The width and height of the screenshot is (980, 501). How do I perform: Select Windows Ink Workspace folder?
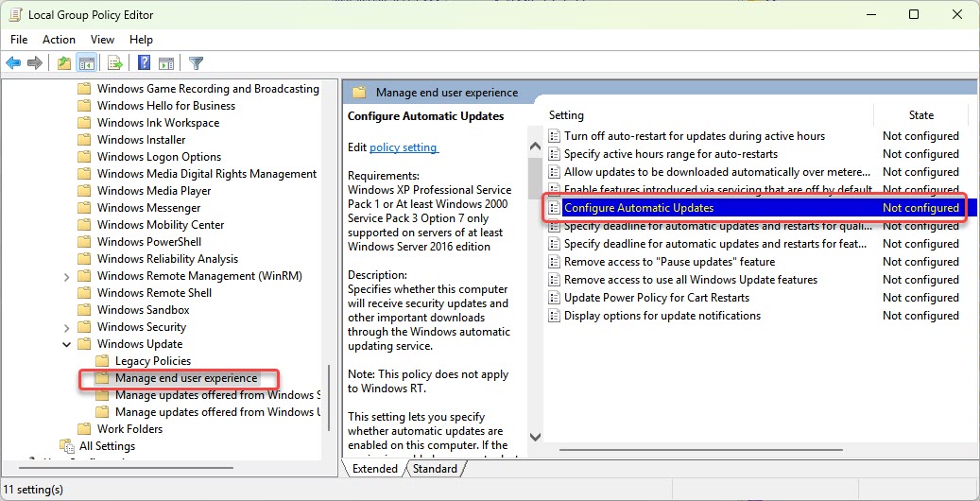pos(158,123)
